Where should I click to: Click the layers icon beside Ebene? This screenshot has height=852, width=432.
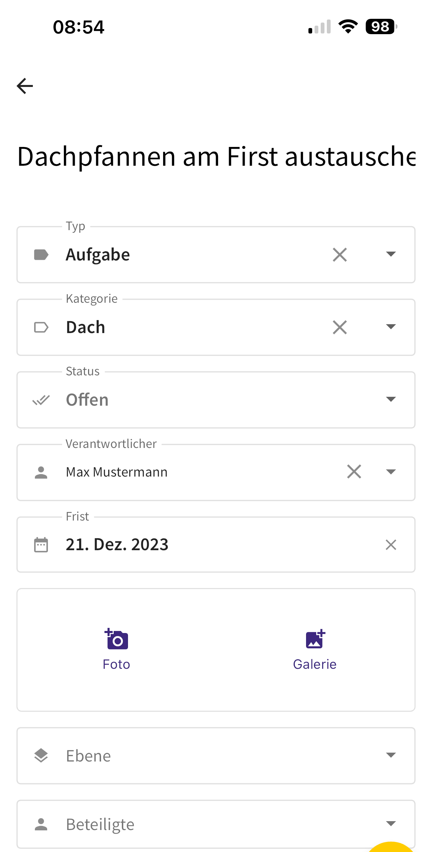coord(41,755)
